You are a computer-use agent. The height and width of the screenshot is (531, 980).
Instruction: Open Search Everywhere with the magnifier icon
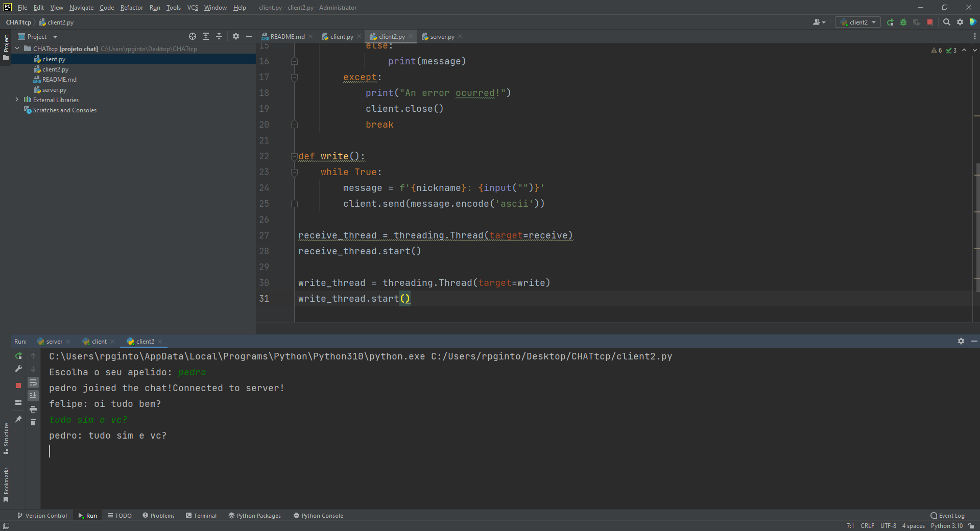(x=946, y=22)
